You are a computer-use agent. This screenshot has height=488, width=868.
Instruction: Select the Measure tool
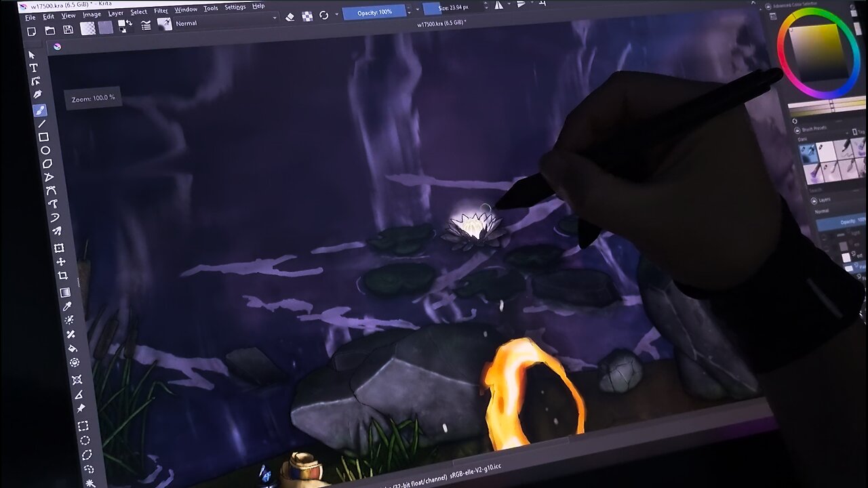[x=79, y=394]
